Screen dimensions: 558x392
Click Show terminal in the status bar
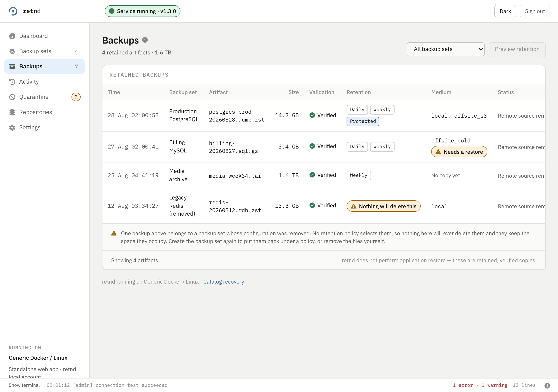click(x=24, y=385)
